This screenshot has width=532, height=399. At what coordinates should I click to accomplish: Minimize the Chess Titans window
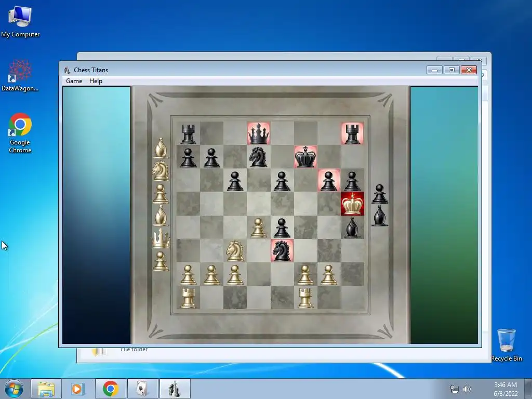(x=434, y=70)
